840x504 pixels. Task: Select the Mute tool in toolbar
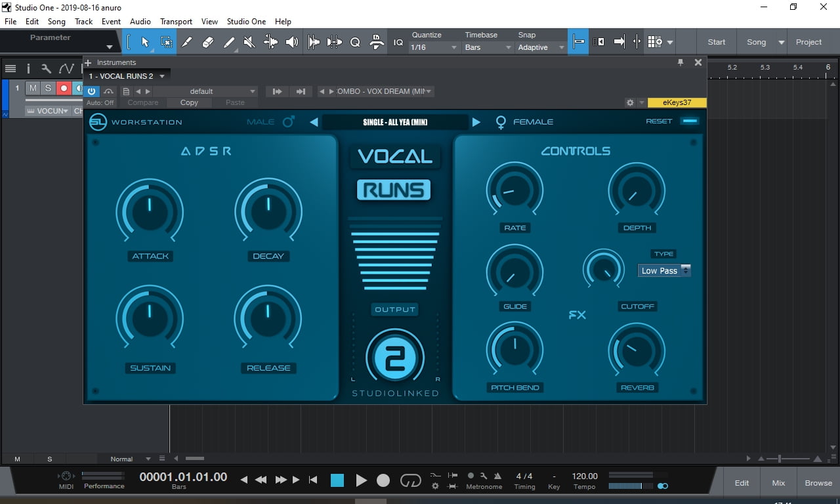(249, 42)
